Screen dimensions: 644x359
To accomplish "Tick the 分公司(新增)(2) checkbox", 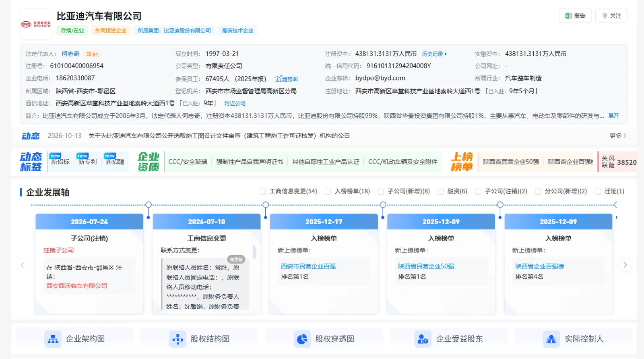I will pos(538,192).
